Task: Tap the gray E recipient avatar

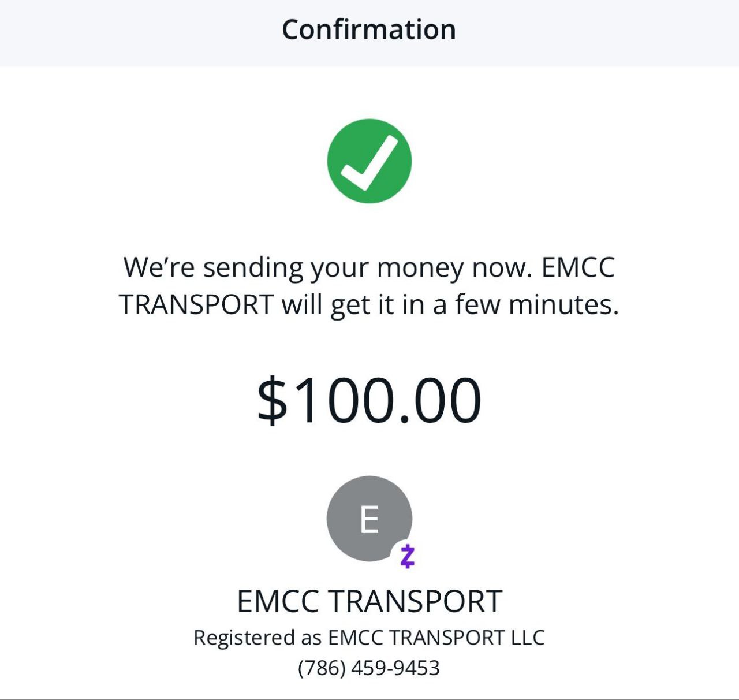Action: 368,518
